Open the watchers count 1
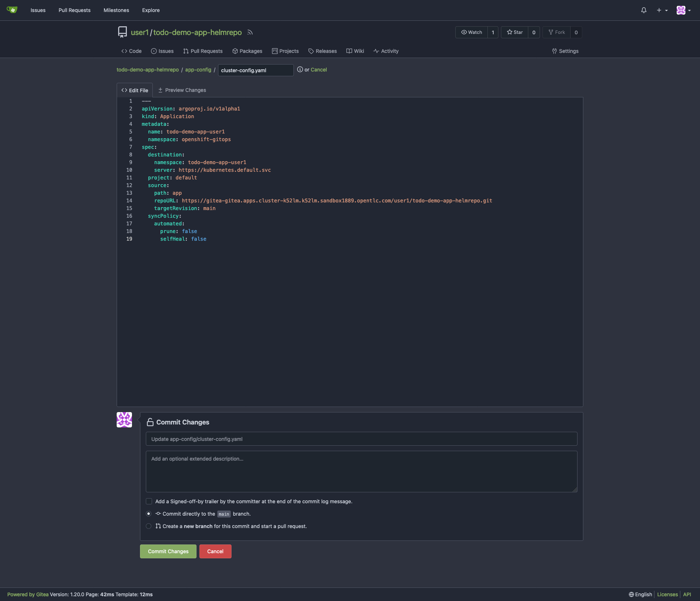Viewport: 700px width, 601px height. pyautogui.click(x=493, y=32)
